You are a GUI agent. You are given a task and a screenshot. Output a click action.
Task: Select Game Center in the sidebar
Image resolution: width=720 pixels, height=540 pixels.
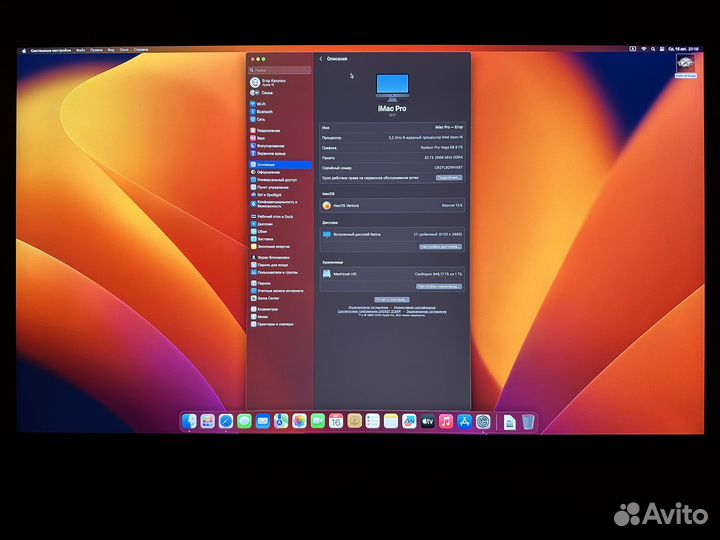click(265, 298)
